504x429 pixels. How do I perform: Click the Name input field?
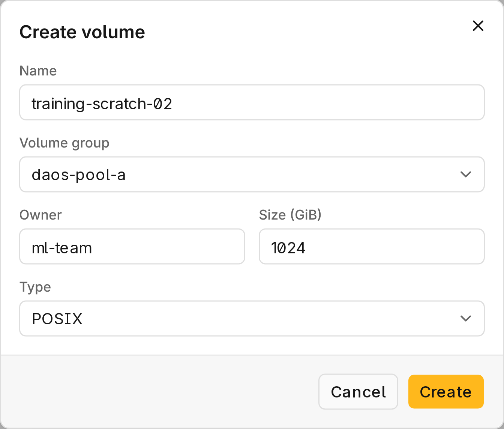click(252, 102)
